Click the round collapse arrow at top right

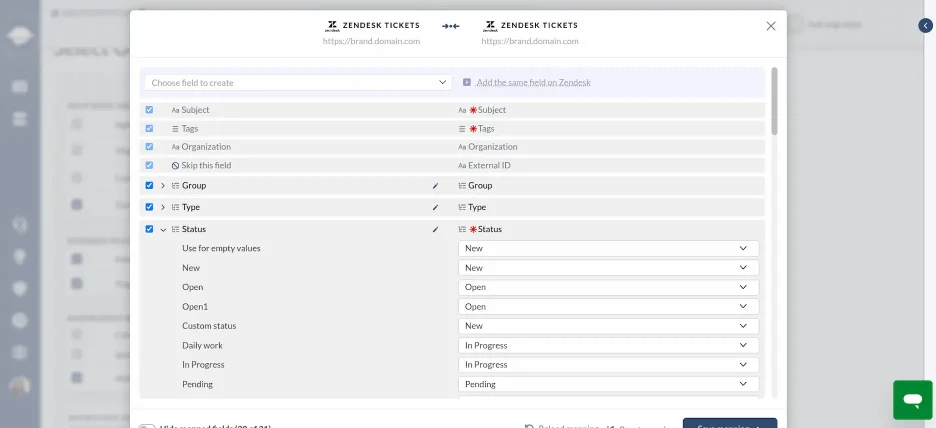point(925,26)
